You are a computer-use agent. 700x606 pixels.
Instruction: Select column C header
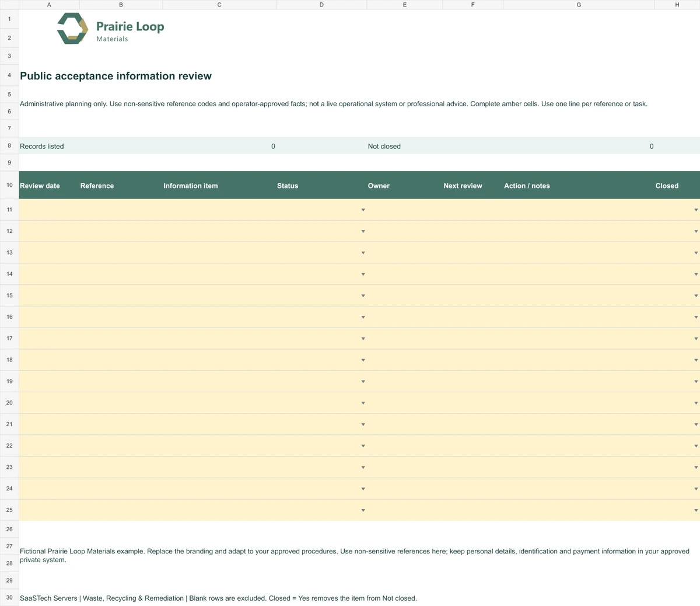click(x=219, y=5)
